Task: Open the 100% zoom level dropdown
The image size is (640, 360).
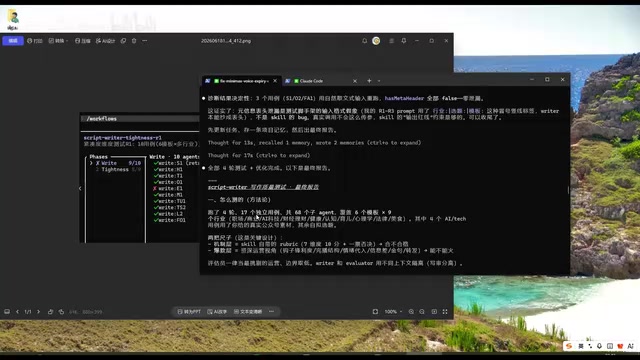Action: click(393, 311)
